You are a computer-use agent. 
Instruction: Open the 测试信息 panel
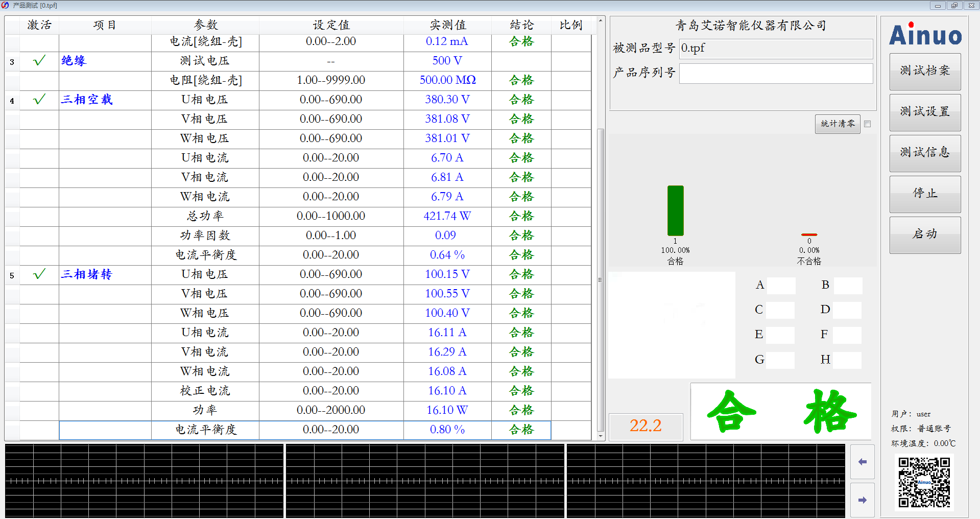(925, 153)
